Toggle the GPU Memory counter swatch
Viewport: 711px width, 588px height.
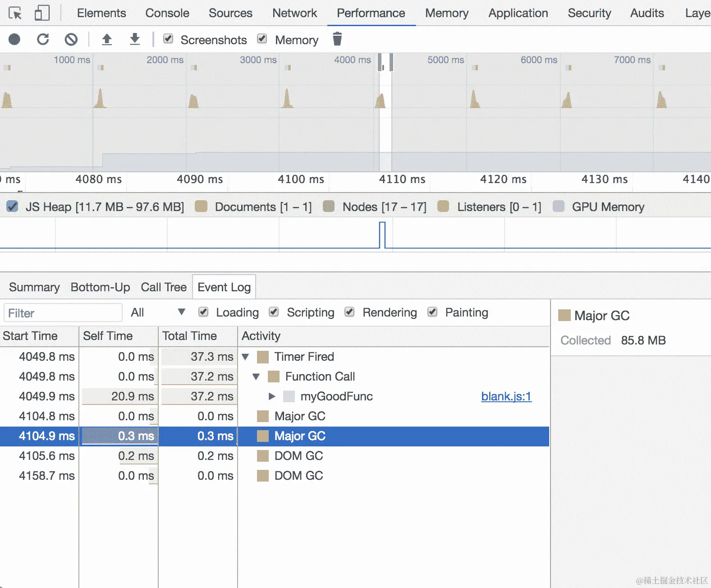pyautogui.click(x=559, y=207)
